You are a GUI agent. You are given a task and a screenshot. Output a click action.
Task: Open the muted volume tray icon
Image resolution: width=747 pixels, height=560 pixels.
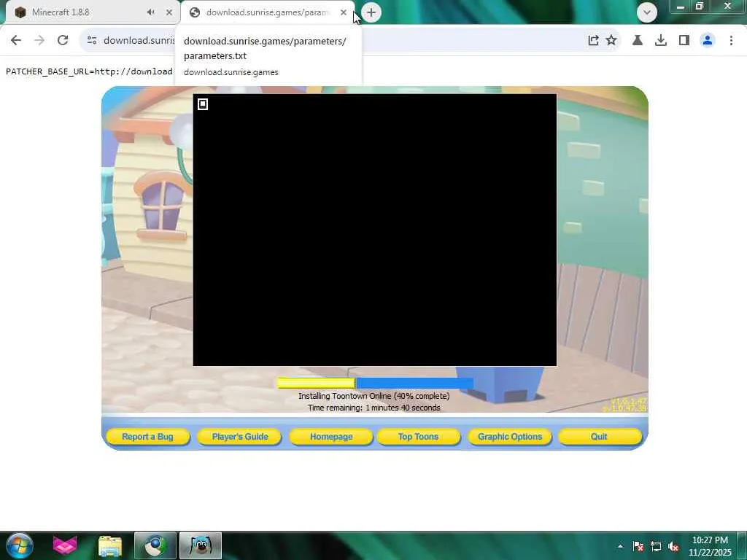tap(673, 546)
